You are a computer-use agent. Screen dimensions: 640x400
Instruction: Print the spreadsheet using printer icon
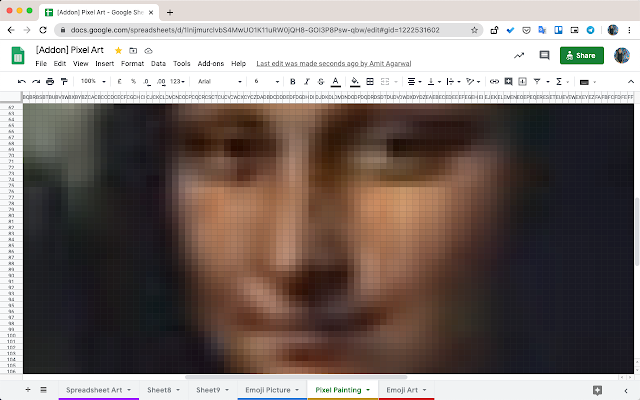click(x=50, y=82)
